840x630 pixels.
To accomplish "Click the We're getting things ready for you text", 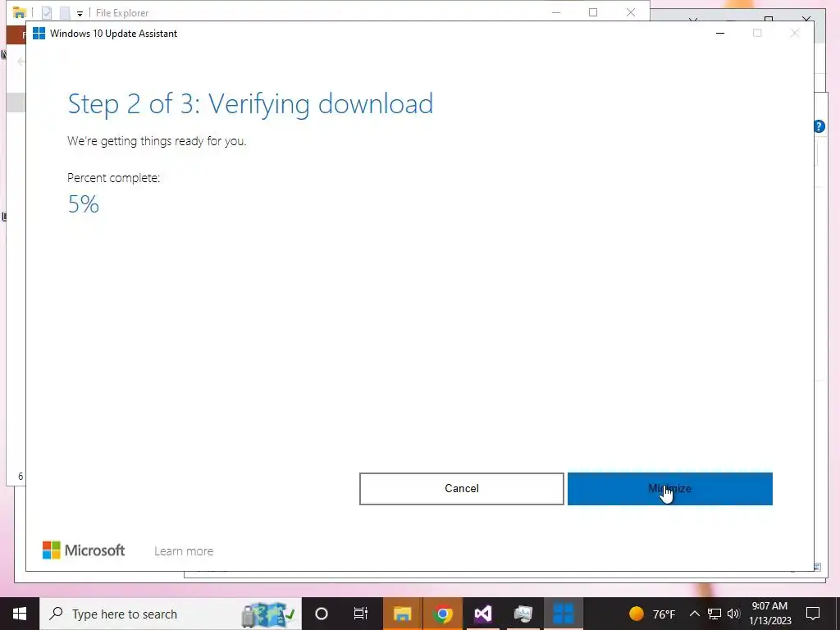I will click(157, 141).
